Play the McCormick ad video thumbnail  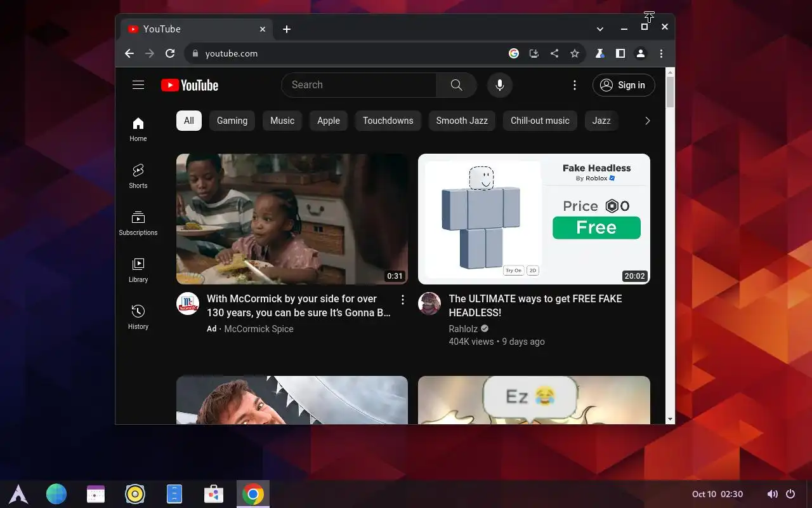[x=292, y=219]
